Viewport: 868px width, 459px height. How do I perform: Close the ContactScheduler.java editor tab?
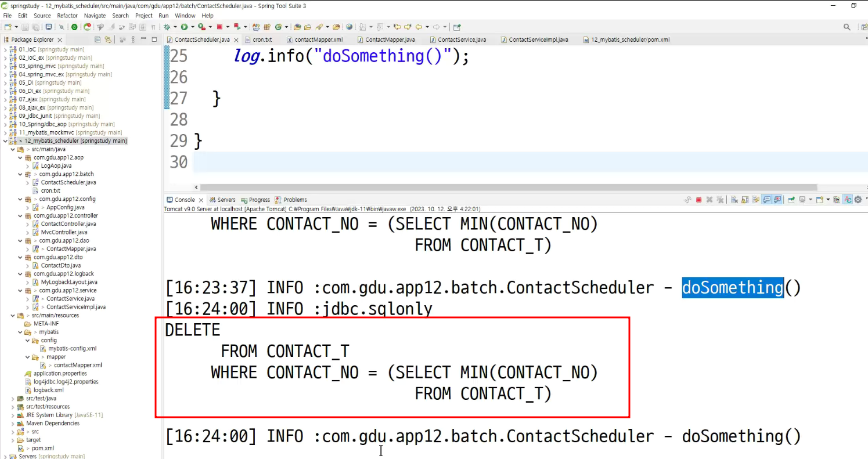(236, 39)
